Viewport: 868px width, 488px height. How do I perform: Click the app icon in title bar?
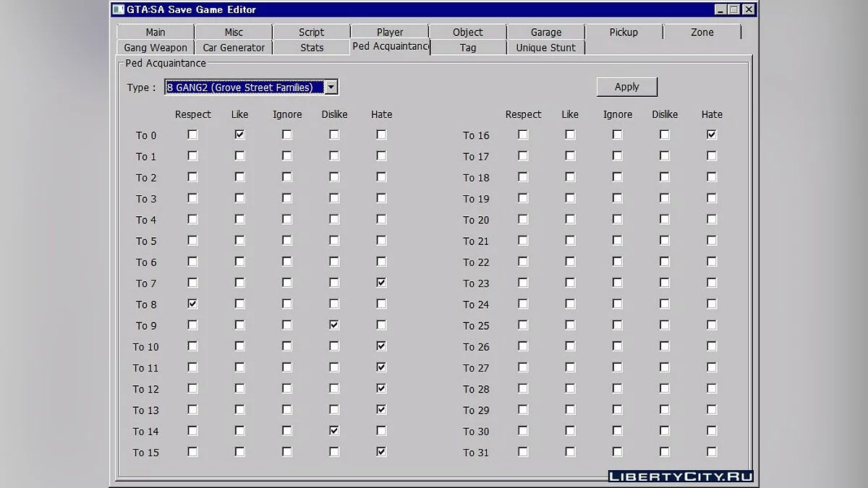pos(118,9)
